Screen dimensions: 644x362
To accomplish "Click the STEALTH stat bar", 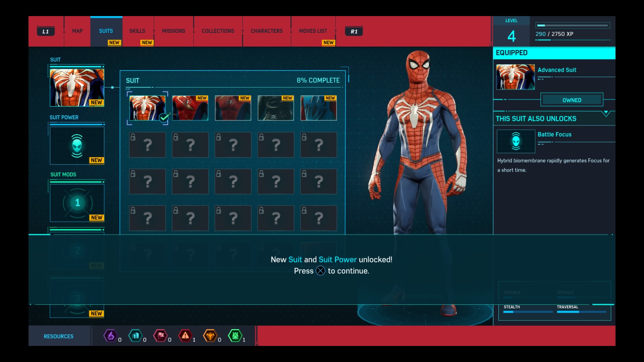I will click(x=528, y=312).
